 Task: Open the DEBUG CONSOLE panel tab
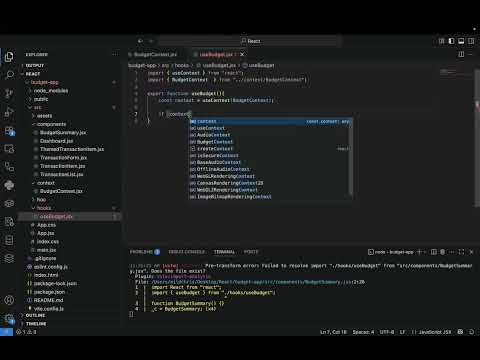[186, 252]
